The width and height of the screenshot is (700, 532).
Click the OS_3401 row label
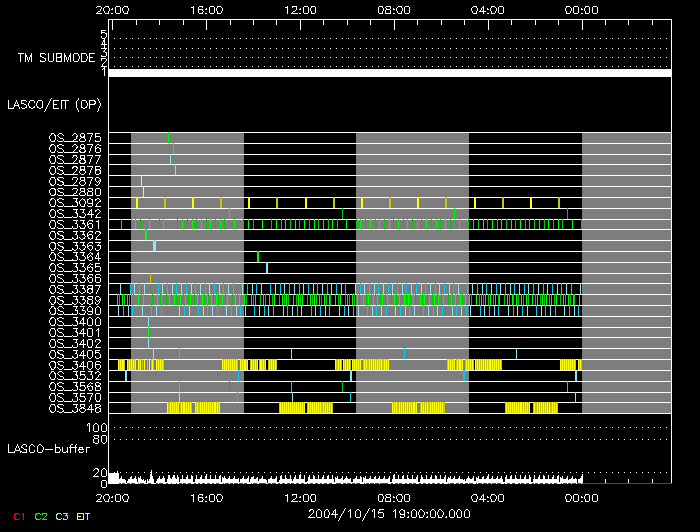(x=75, y=332)
